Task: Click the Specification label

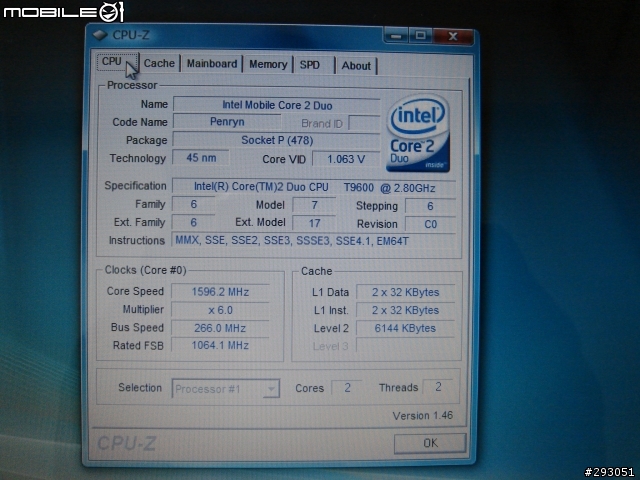Action: 136,186
